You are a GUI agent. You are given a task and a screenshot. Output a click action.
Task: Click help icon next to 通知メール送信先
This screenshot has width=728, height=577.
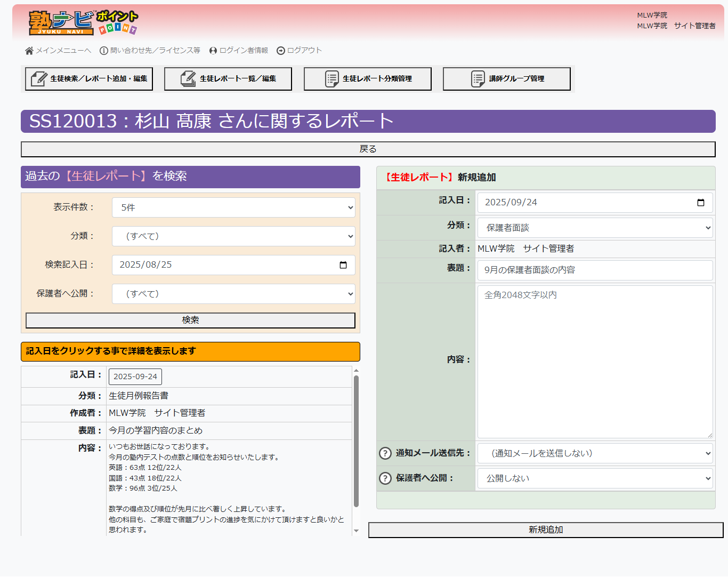click(385, 453)
